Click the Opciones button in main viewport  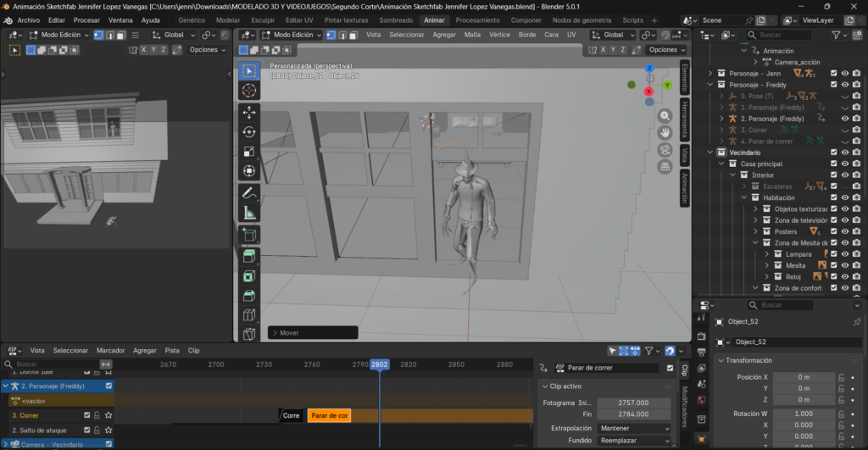click(x=666, y=50)
